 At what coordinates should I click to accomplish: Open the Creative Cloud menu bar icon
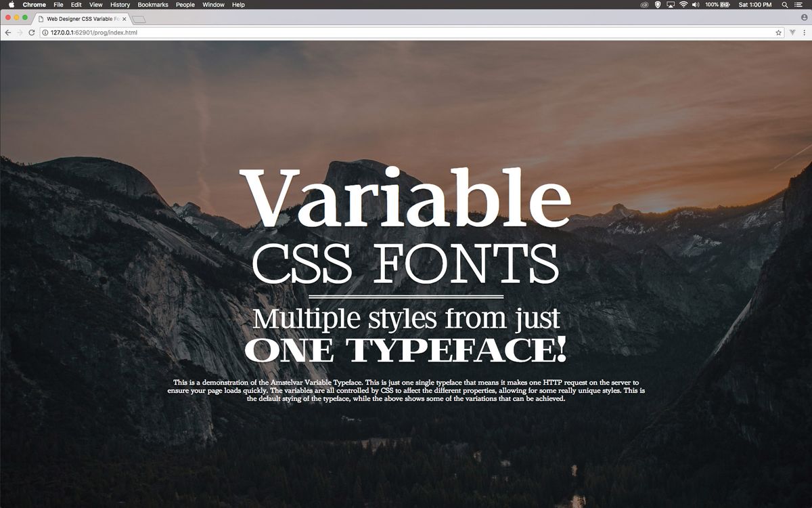click(x=644, y=5)
